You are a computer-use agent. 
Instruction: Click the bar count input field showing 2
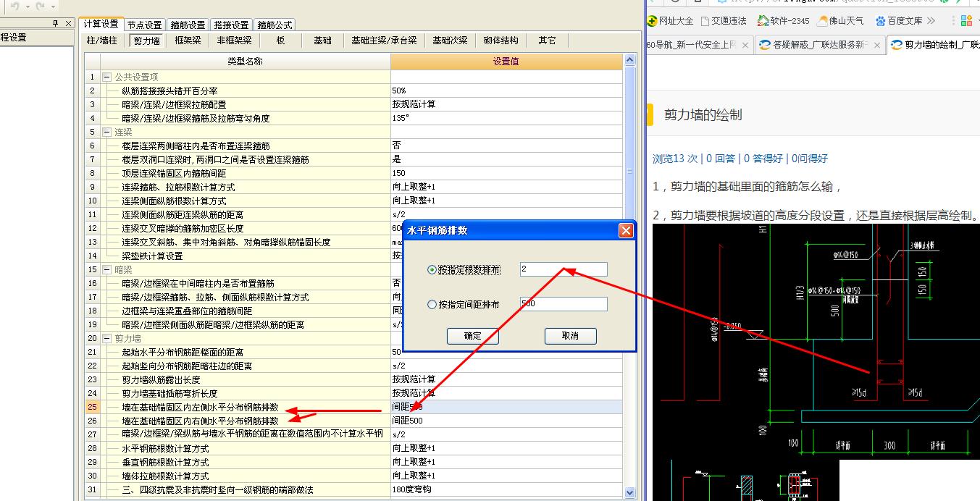click(x=564, y=269)
